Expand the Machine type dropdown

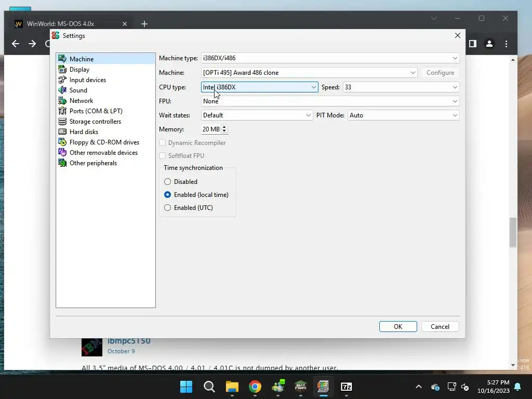pos(330,58)
